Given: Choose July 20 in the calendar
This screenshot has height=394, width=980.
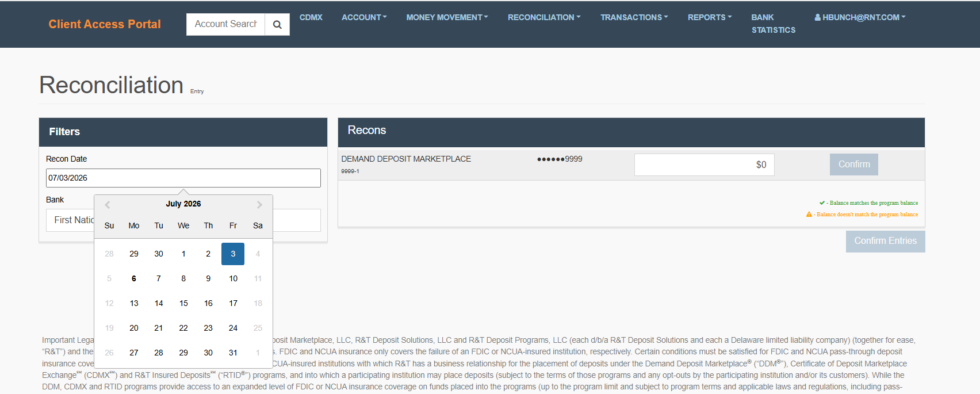Looking at the screenshot, I should (x=134, y=328).
